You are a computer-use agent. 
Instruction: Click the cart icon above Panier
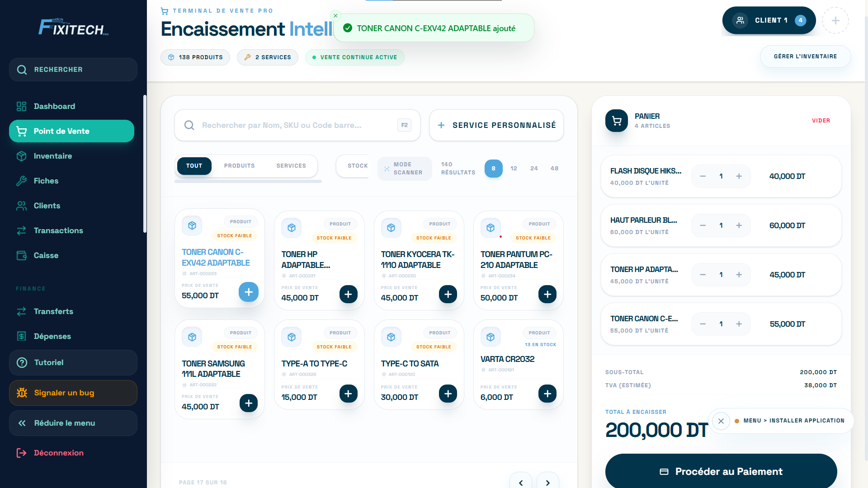pyautogui.click(x=616, y=121)
